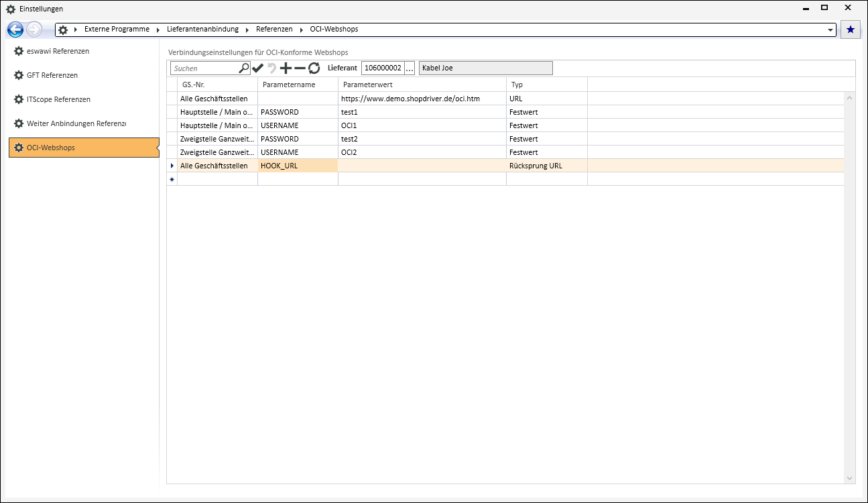This screenshot has width=868, height=503.
Task: Open Externe Programme in breadcrumb
Action: pos(117,30)
